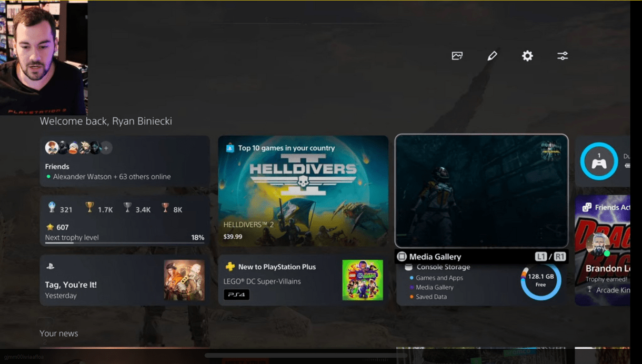Click the PlayStation Store bag icon
The height and width of the screenshot is (364, 642).
click(230, 148)
